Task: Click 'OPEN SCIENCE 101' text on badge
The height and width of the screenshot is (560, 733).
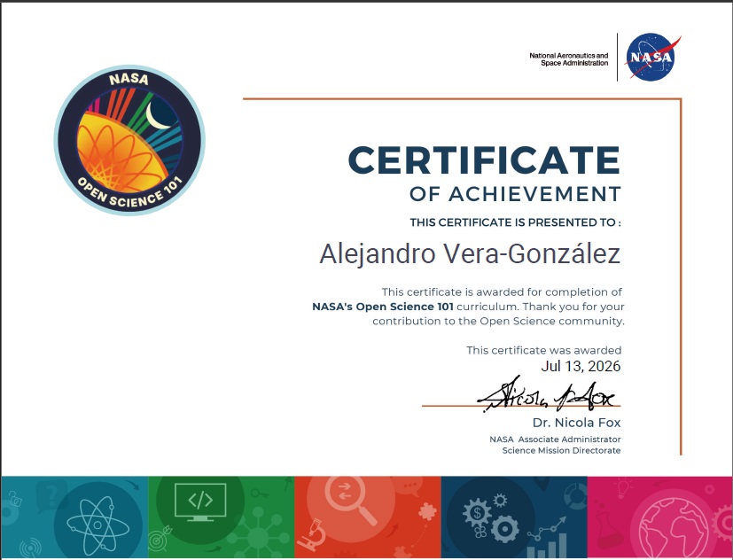Action: point(129,193)
